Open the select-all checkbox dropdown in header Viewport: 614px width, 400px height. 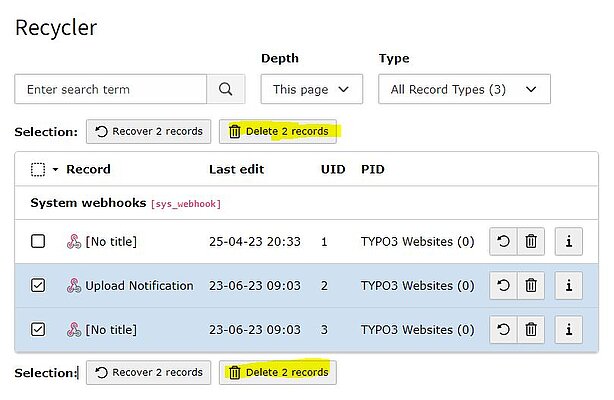coord(55,170)
